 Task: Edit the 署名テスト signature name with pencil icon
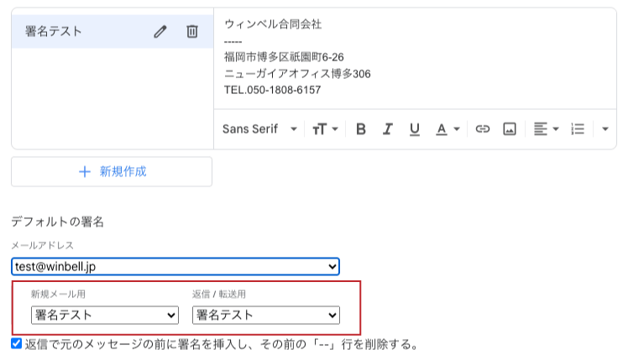(x=160, y=32)
